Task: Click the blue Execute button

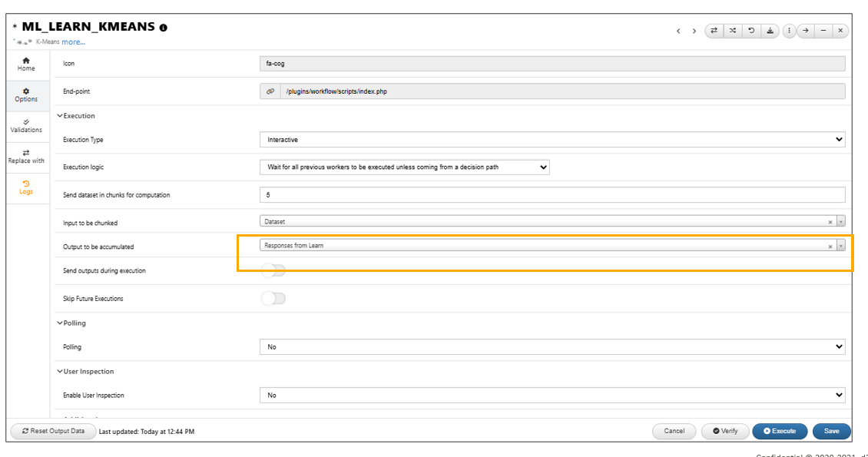Action: (x=780, y=431)
